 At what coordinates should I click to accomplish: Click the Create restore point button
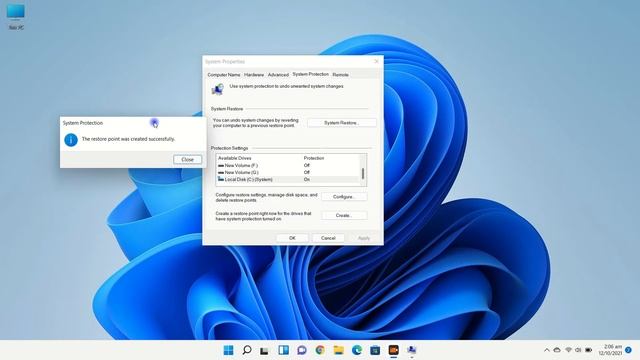(344, 215)
